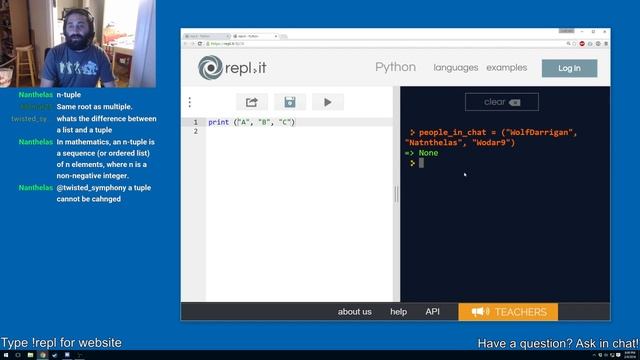Open the help link in footer
Viewport: 640px width, 360px height.
[x=398, y=312]
